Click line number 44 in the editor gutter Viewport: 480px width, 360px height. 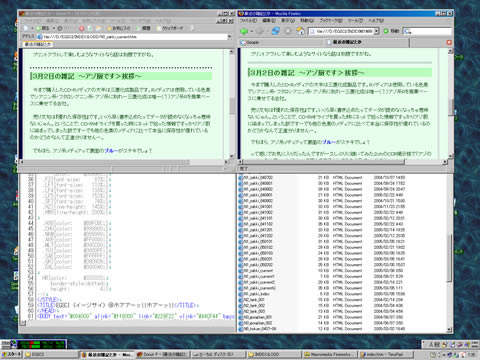(31, 223)
